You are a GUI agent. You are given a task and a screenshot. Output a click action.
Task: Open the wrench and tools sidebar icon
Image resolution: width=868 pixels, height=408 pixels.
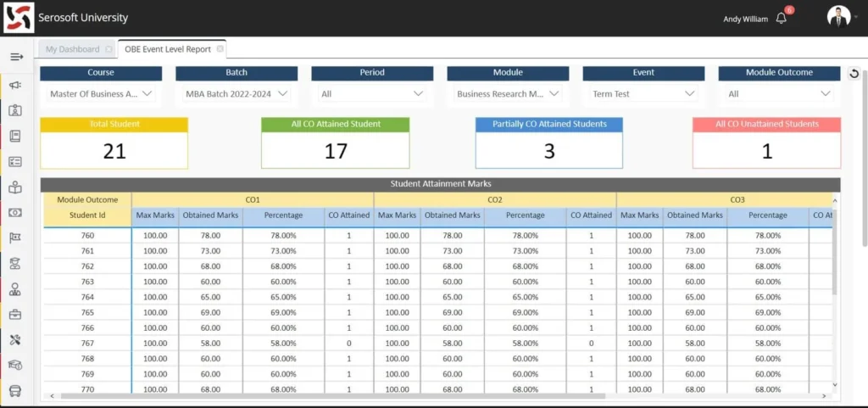click(15, 340)
